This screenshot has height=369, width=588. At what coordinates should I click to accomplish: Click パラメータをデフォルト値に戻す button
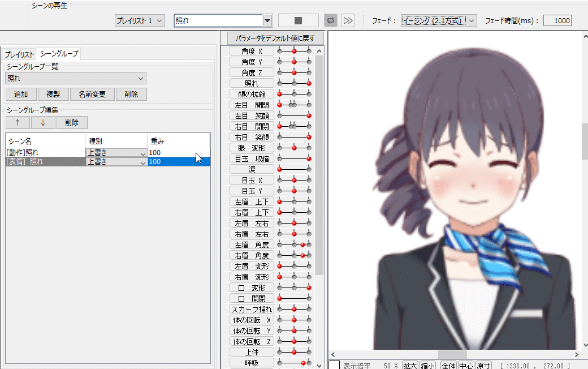(x=275, y=38)
